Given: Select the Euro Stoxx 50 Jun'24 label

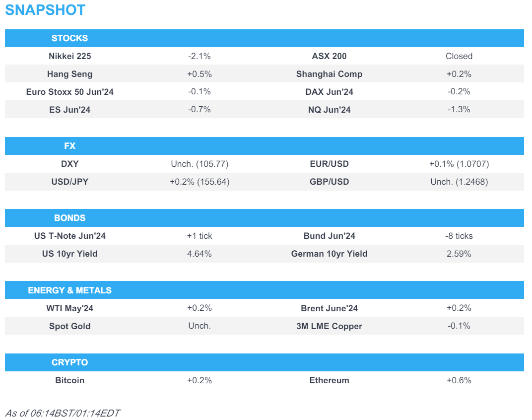Looking at the screenshot, I should [69, 92].
